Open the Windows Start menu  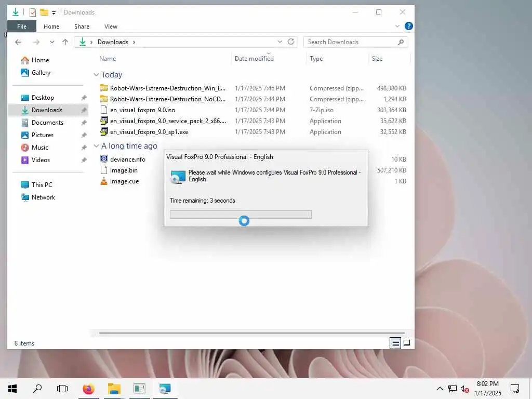click(12, 389)
